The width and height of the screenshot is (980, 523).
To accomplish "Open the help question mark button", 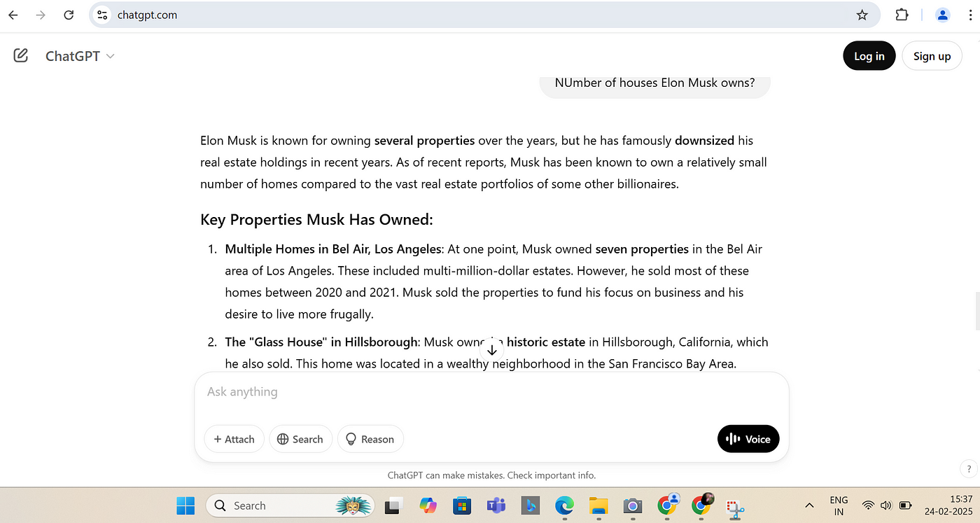I will click(x=968, y=469).
